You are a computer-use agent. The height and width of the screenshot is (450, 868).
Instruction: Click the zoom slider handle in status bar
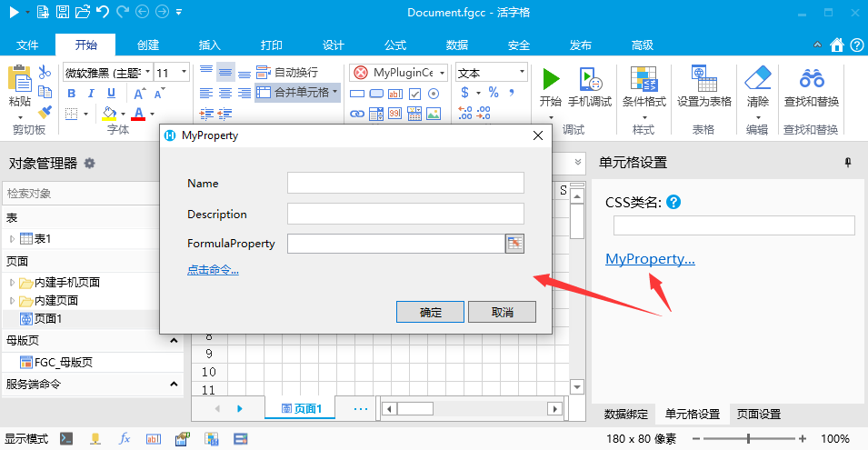pos(748,439)
